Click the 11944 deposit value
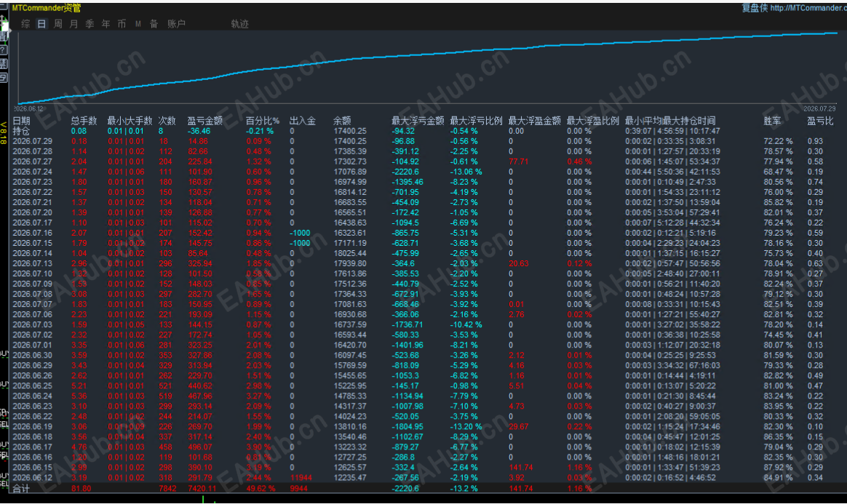The width and height of the screenshot is (847, 504). point(301,478)
